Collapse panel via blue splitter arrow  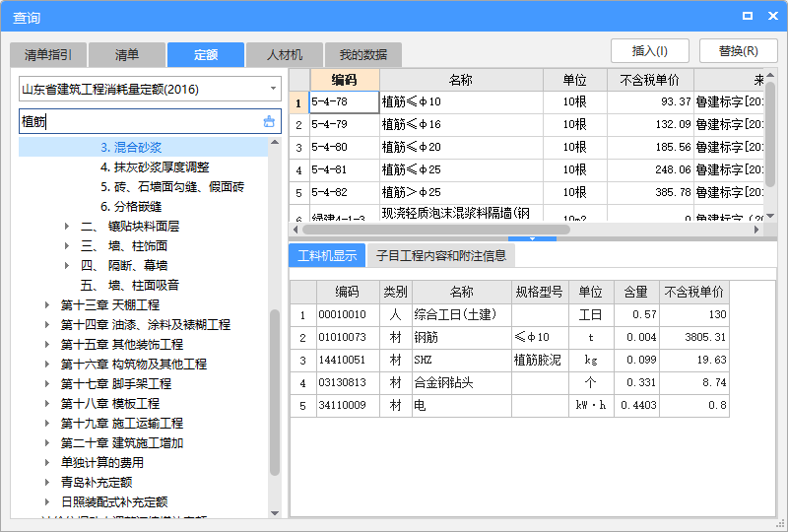click(x=532, y=238)
